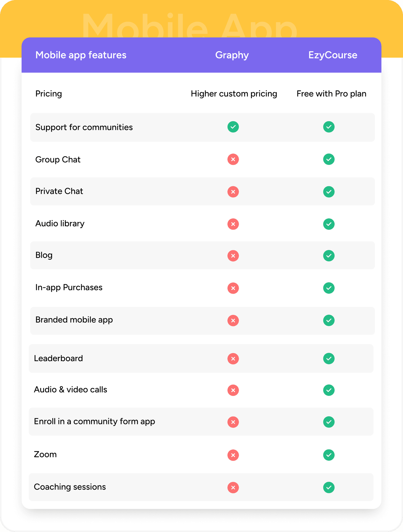The image size is (403, 532).
Task: Click Graphy's green check for Support for communities
Action: pos(233,127)
